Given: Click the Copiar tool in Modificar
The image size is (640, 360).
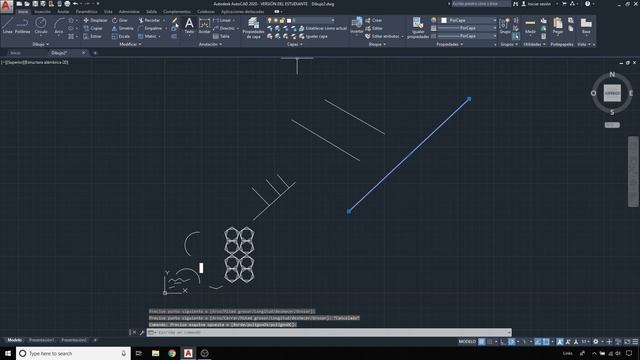Looking at the screenshot, I should tap(93, 28).
